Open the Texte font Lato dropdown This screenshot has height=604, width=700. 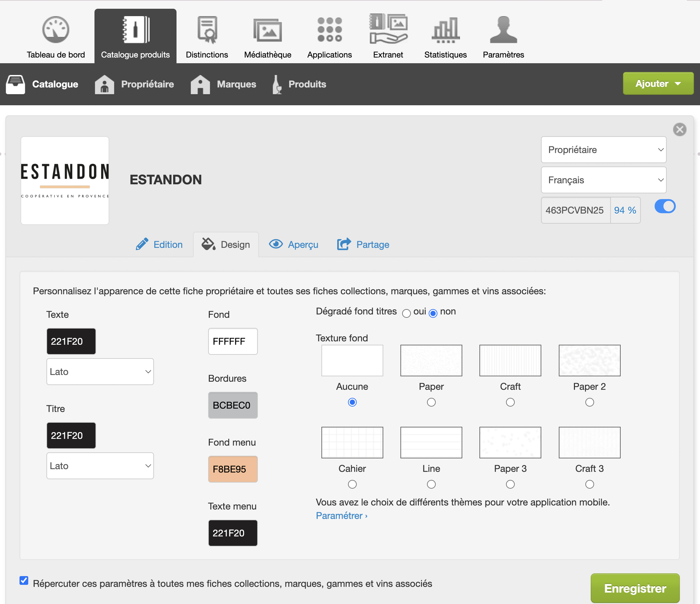coord(100,372)
